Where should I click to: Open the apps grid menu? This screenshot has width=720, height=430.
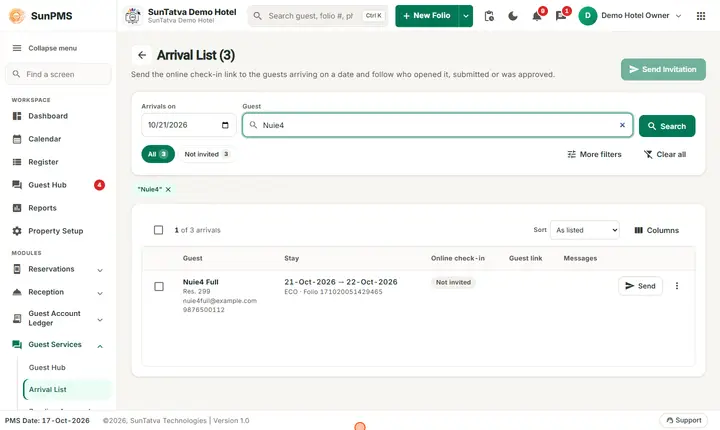pyautogui.click(x=701, y=16)
